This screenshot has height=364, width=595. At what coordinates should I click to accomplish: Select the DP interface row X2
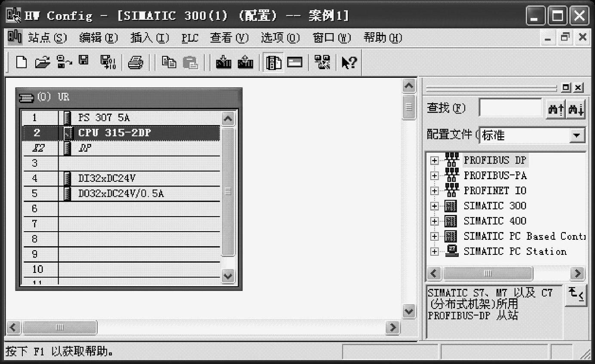(121, 148)
